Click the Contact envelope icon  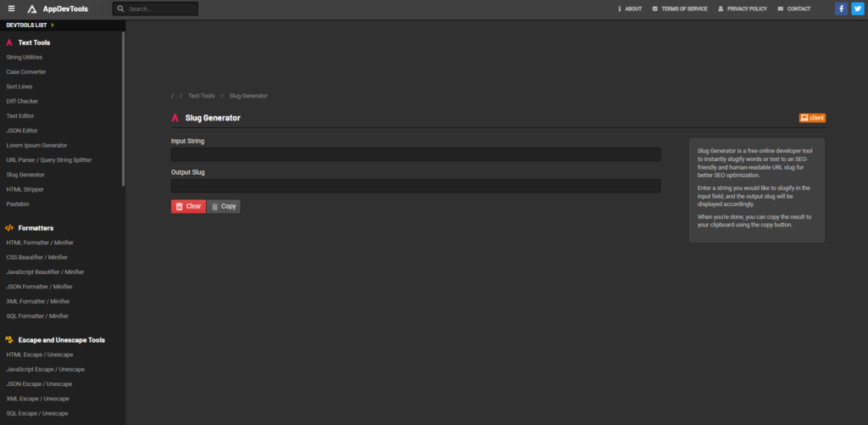coord(780,8)
